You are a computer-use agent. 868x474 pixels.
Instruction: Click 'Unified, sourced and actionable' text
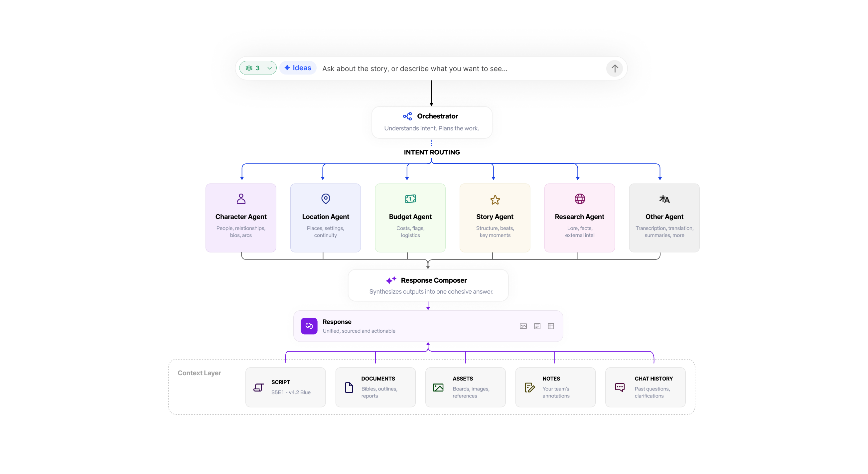(359, 331)
